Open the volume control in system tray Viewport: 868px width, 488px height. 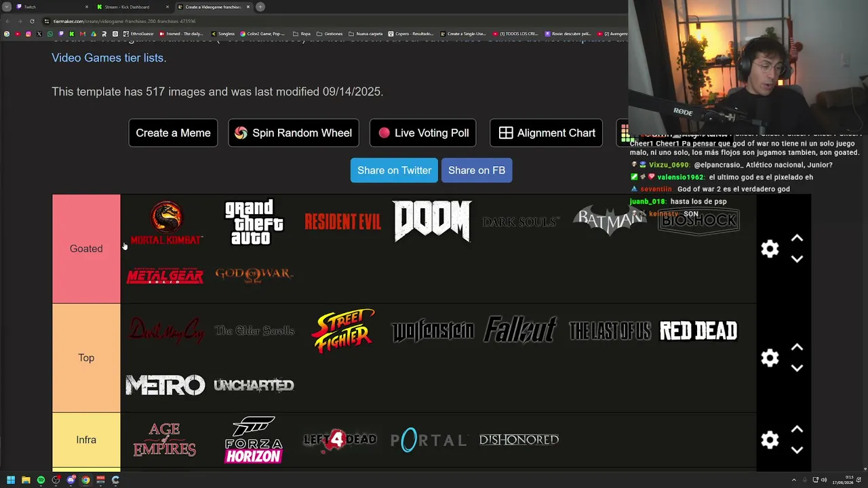click(824, 480)
